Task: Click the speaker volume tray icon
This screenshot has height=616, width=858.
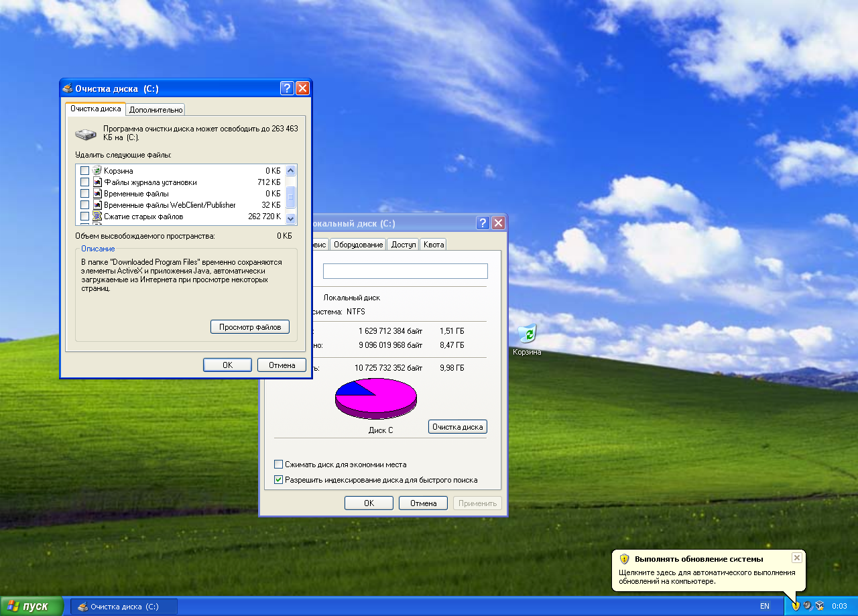Action: point(808,606)
